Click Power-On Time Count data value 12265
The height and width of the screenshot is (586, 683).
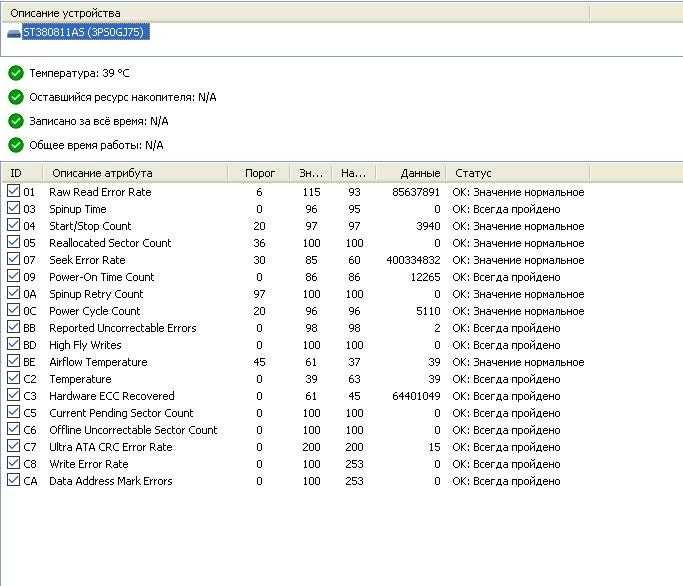(425, 277)
